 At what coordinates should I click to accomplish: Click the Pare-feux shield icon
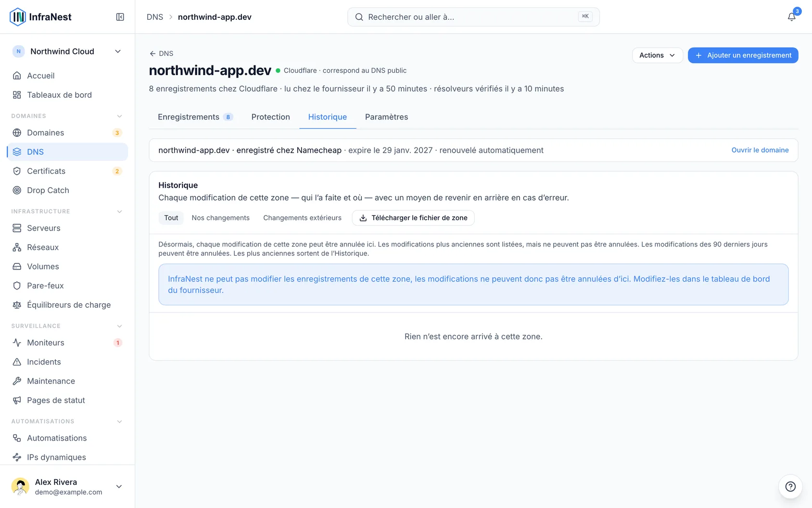click(x=17, y=286)
